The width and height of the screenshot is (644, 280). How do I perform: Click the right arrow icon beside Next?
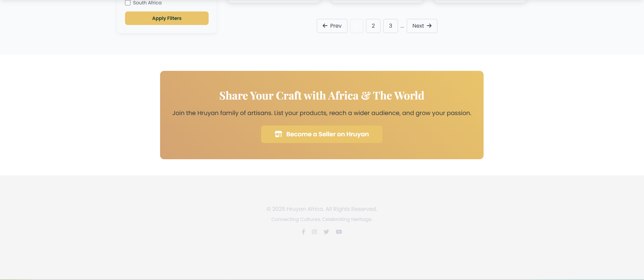coord(429,26)
